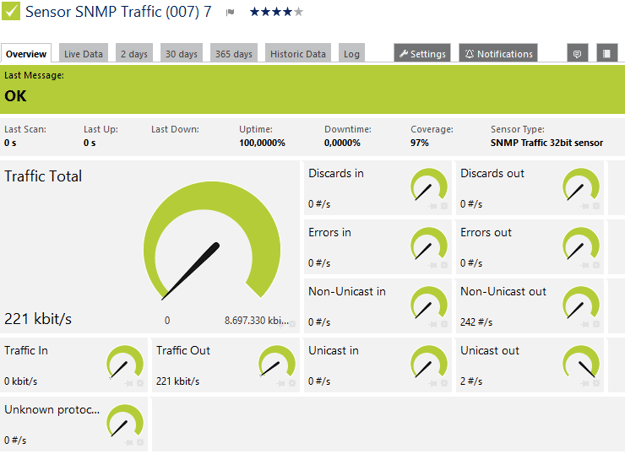Open the Log tab
Screen dimensions: 625x454
tap(352, 53)
